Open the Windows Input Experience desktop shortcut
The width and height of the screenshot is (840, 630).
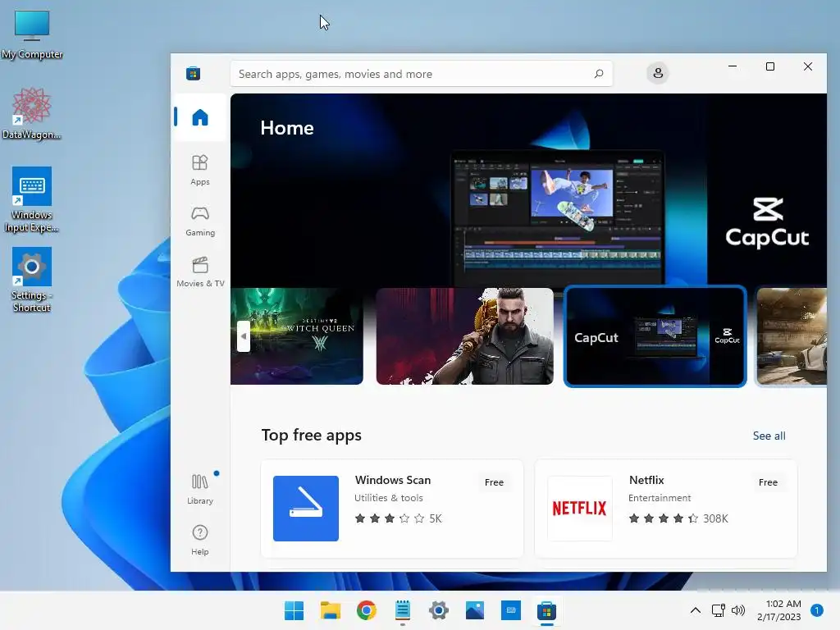click(32, 199)
